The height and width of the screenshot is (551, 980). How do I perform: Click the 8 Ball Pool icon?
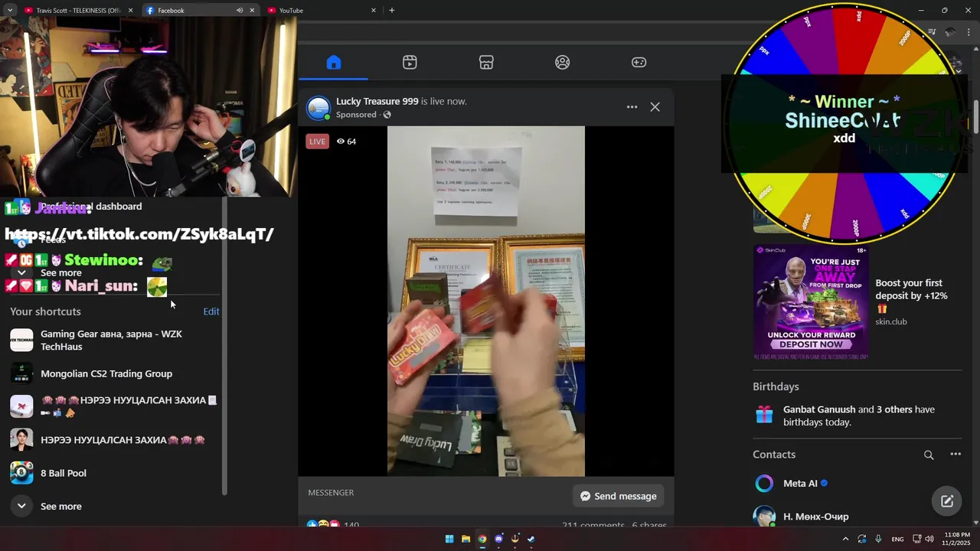(x=21, y=473)
